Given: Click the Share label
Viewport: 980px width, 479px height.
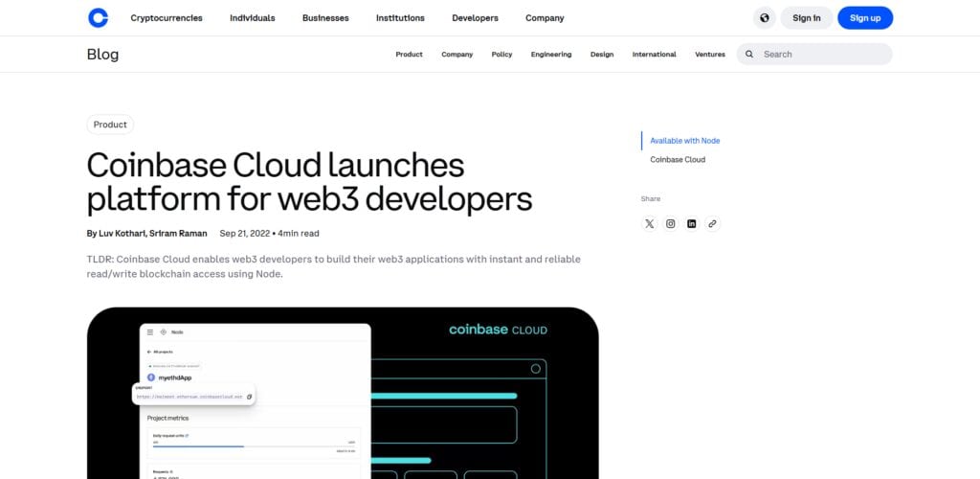Looking at the screenshot, I should [651, 199].
